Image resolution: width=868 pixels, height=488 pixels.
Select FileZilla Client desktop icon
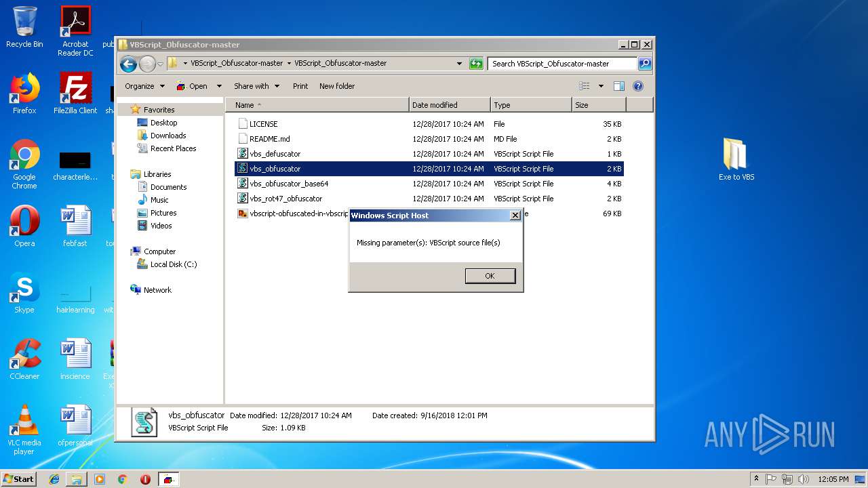click(x=75, y=94)
